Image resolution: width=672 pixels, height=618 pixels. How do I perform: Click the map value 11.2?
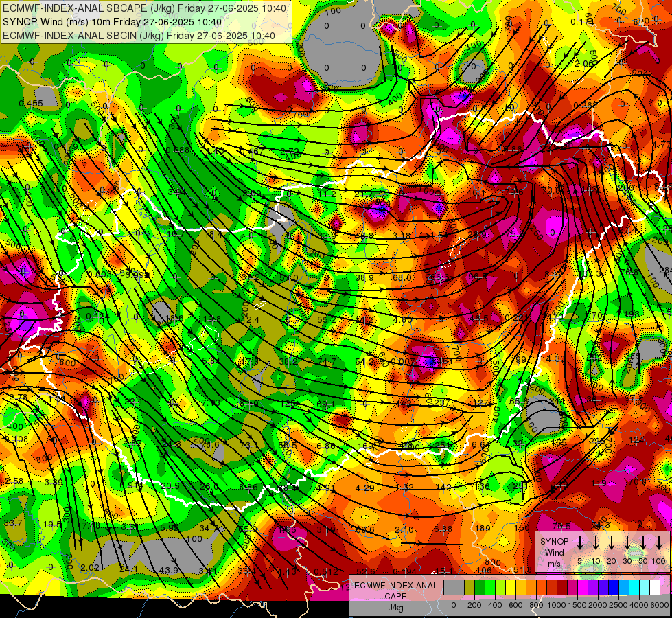(x=327, y=194)
